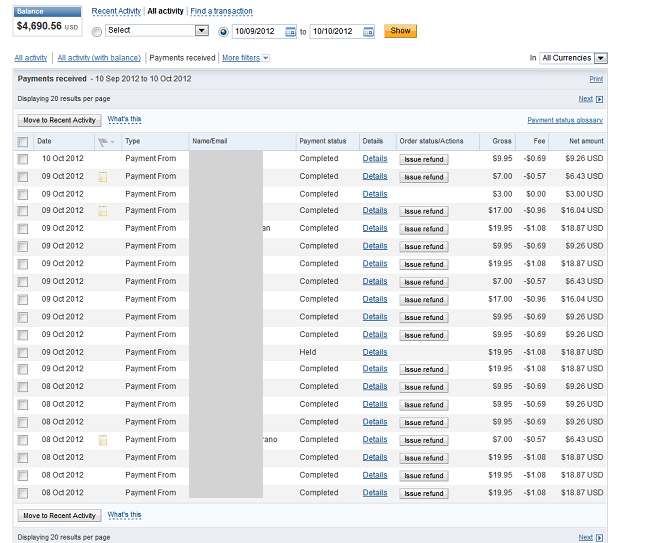Select the preset period radio button
The width and height of the screenshot is (661, 543).
click(x=97, y=32)
